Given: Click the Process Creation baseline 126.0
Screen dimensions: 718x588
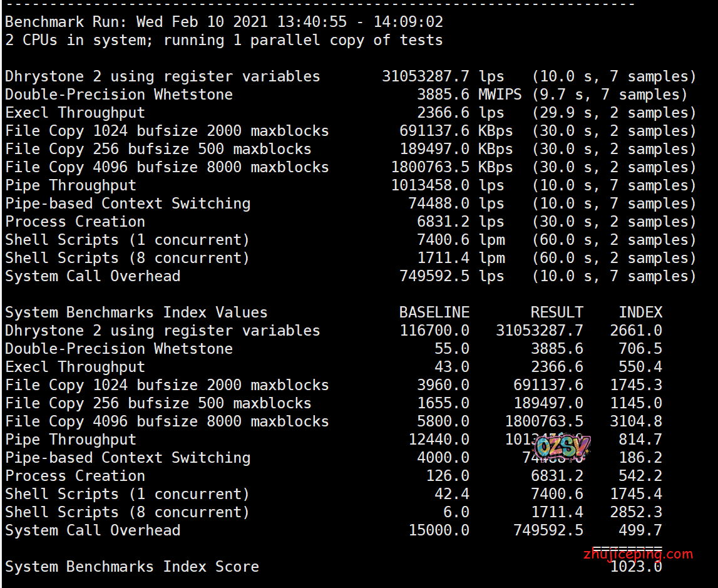Looking at the screenshot, I should pos(448,476).
